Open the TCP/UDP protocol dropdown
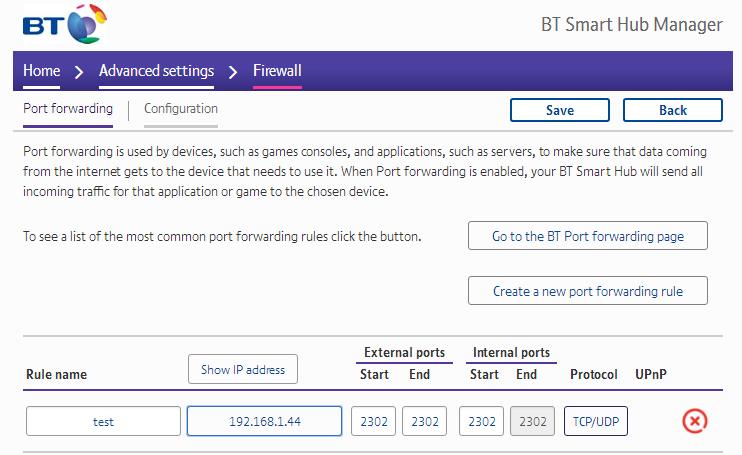 (595, 421)
